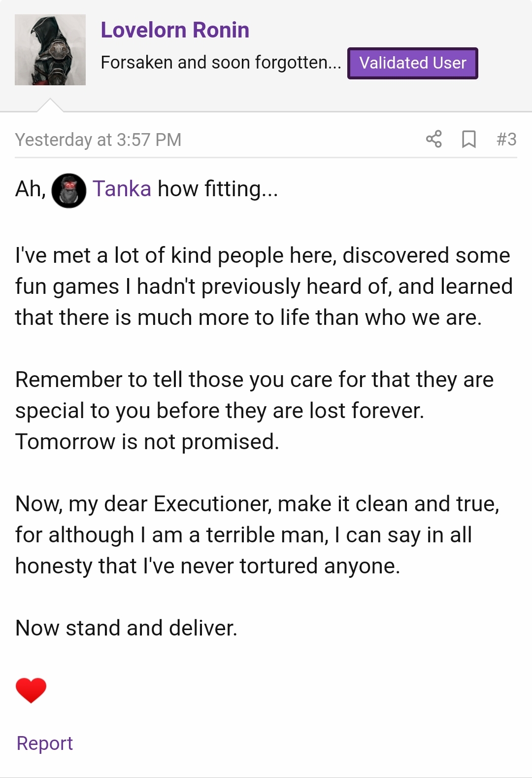Bookmark this post with the bookmark icon
Screen dimensions: 532x778
pos(468,139)
